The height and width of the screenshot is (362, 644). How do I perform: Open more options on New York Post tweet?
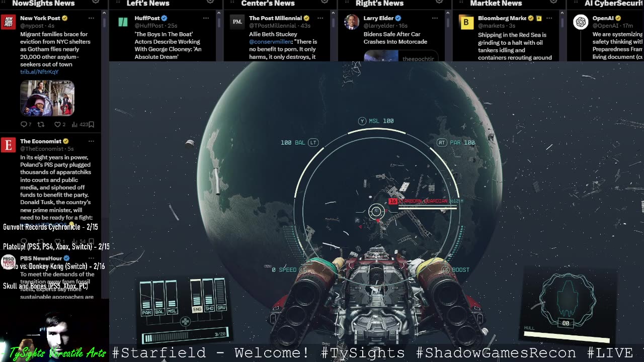[x=91, y=18]
